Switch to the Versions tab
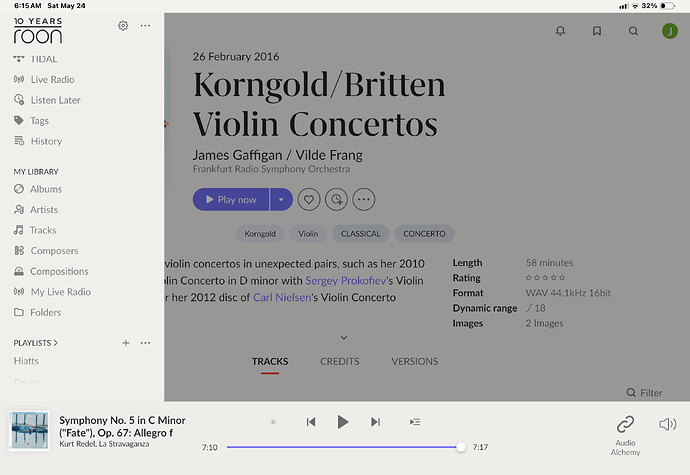The image size is (690, 475). 415,361
